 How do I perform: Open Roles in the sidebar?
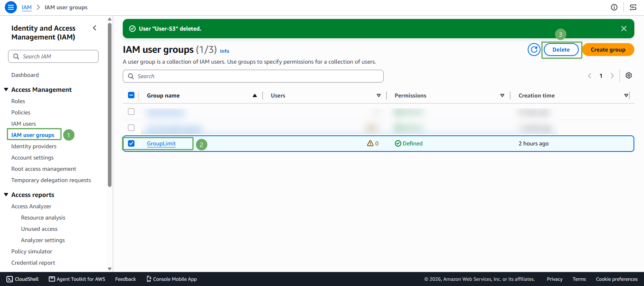(18, 101)
